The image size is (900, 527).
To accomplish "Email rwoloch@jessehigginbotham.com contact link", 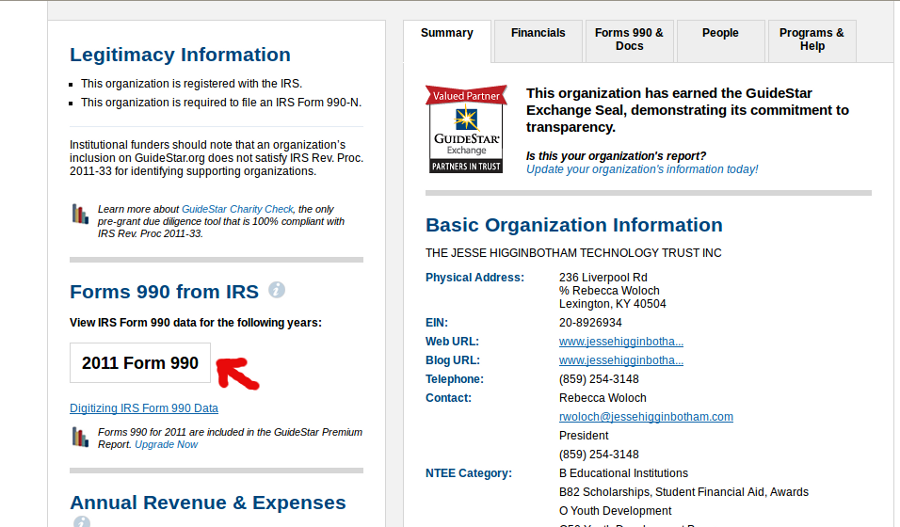I will pos(646,417).
